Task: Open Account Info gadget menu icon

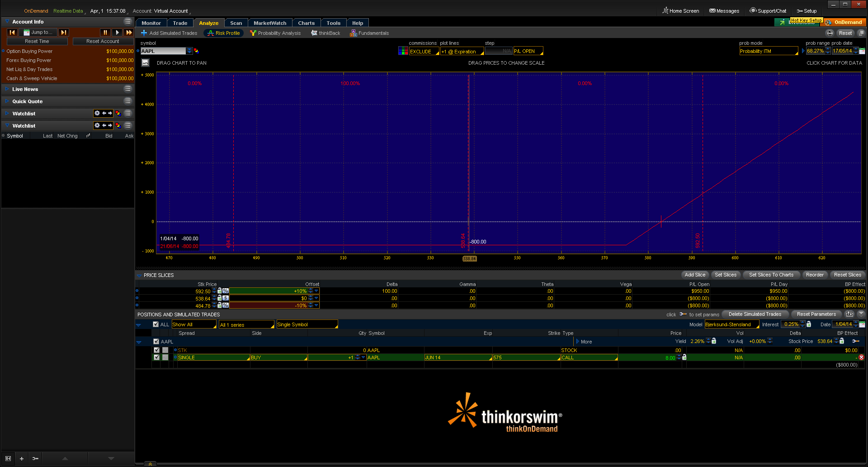Action: click(128, 21)
